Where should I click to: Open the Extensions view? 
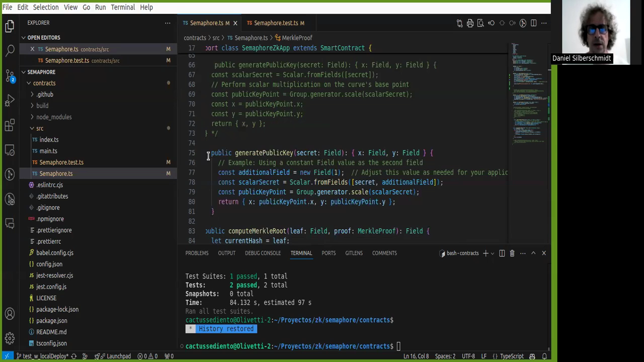click(10, 125)
